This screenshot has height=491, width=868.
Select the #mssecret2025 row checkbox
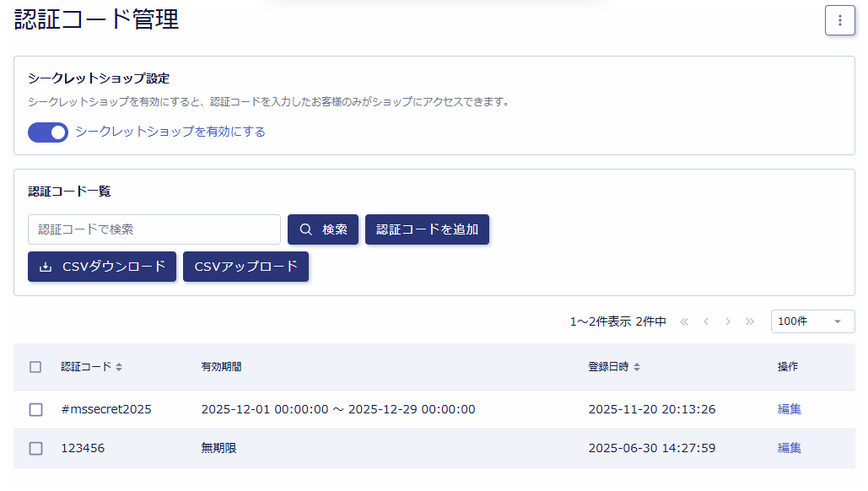(35, 410)
